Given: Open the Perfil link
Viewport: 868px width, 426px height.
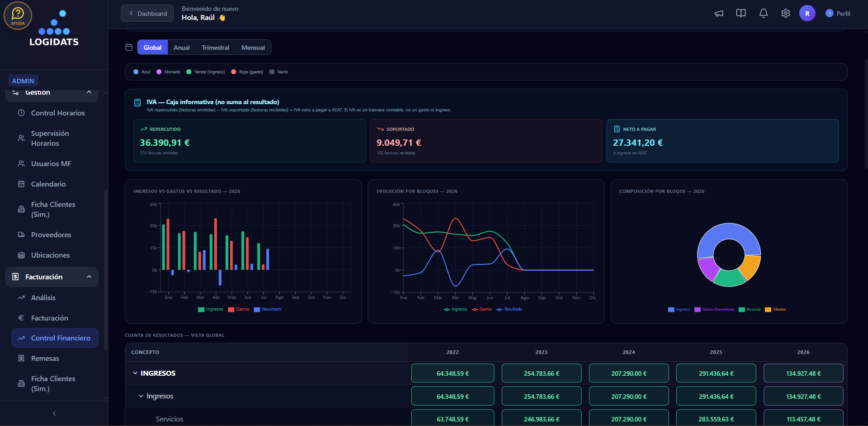Looking at the screenshot, I should pyautogui.click(x=838, y=14).
